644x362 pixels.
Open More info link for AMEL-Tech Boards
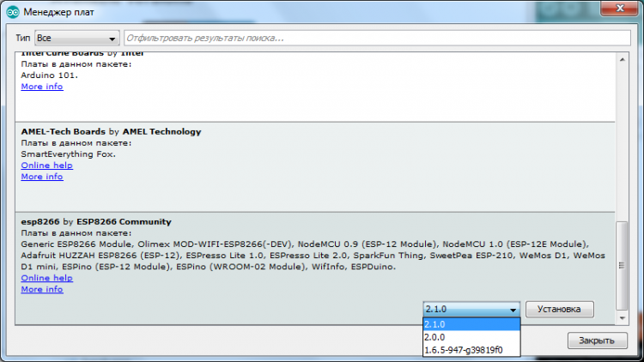click(42, 177)
